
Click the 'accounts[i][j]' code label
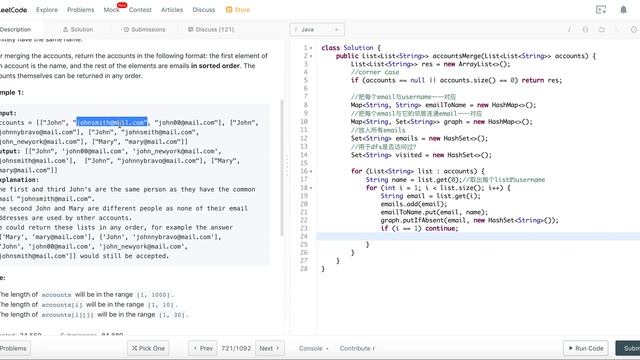(x=67, y=315)
